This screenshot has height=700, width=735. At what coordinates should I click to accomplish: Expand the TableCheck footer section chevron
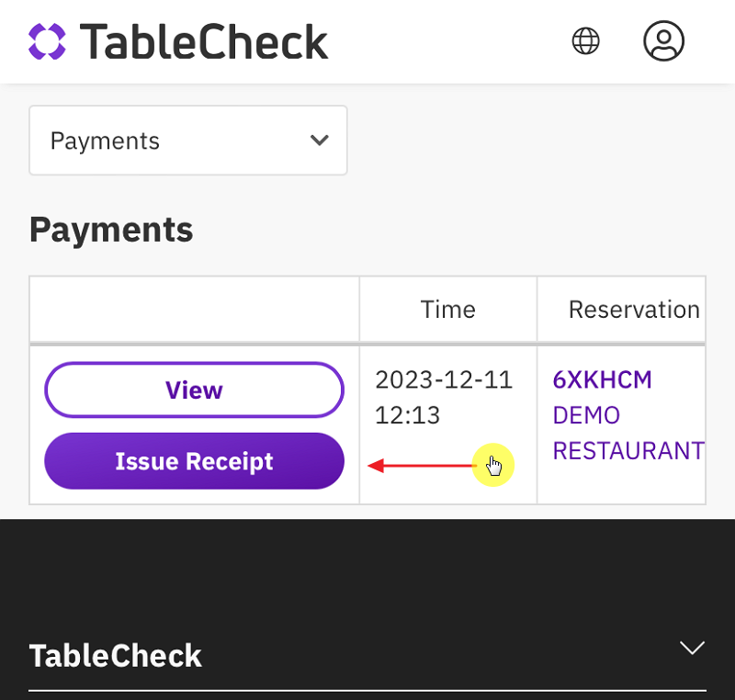point(691,648)
